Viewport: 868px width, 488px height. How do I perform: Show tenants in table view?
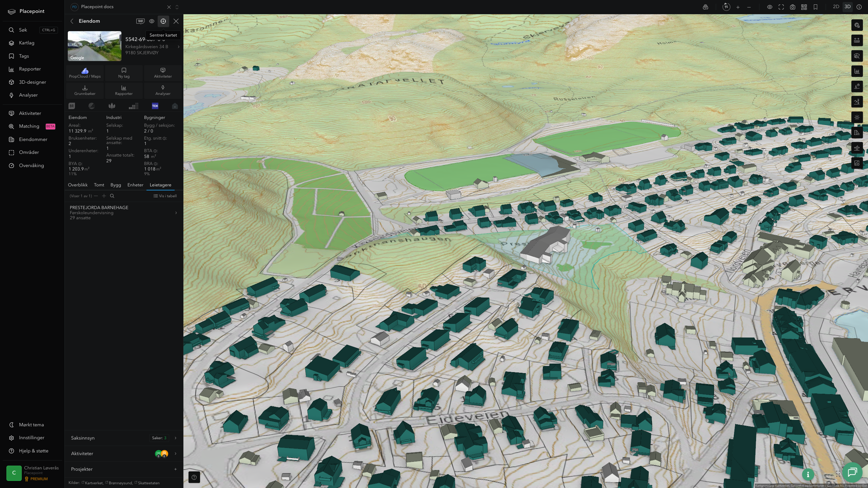165,196
